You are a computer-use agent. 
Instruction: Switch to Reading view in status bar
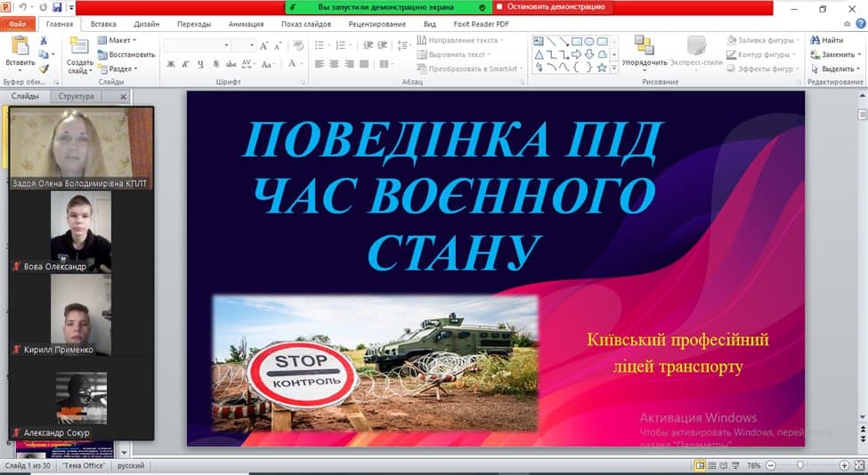[724, 465]
